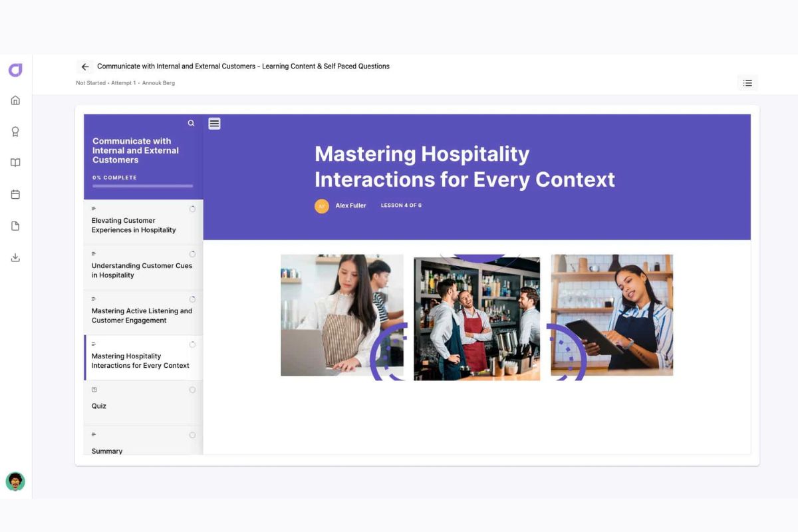Click the completion circle beside Quiz

pyautogui.click(x=192, y=390)
